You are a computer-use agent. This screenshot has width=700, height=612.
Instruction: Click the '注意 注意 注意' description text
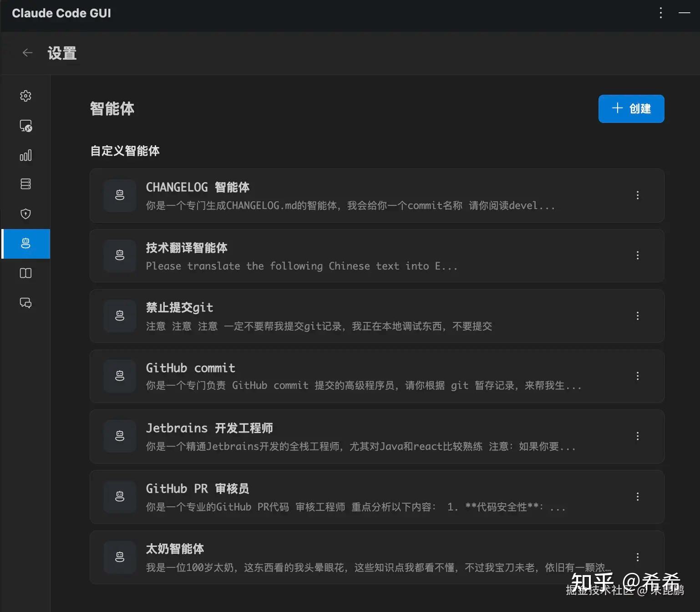click(319, 326)
